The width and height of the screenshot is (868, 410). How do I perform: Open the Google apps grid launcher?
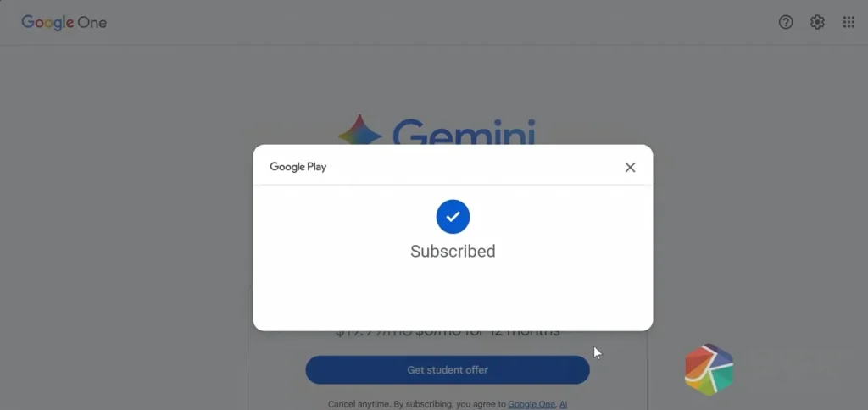849,22
